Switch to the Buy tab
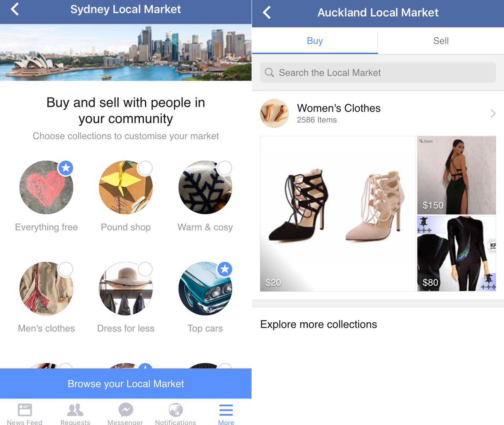The height and width of the screenshot is (425, 504). point(315,41)
